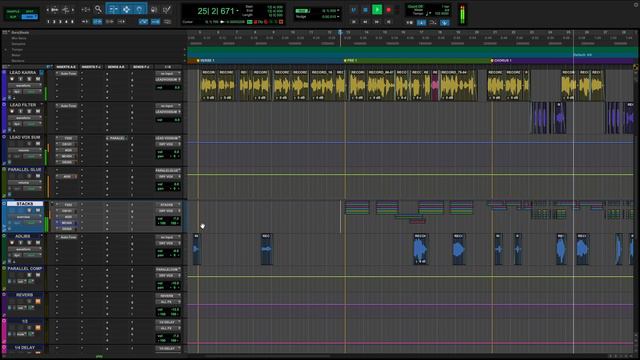
Task: Open LEAD KARRA input path selector
Action: [x=168, y=74]
